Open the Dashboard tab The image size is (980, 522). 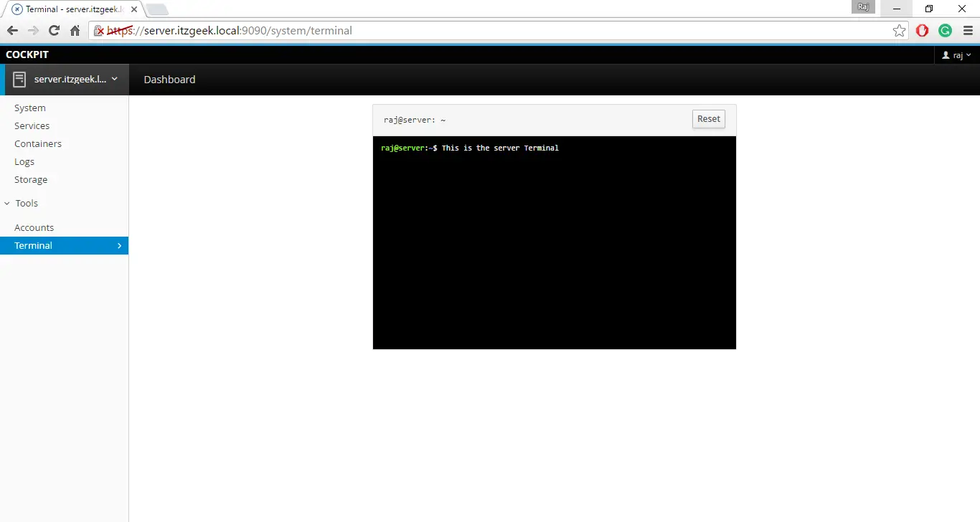coord(169,80)
